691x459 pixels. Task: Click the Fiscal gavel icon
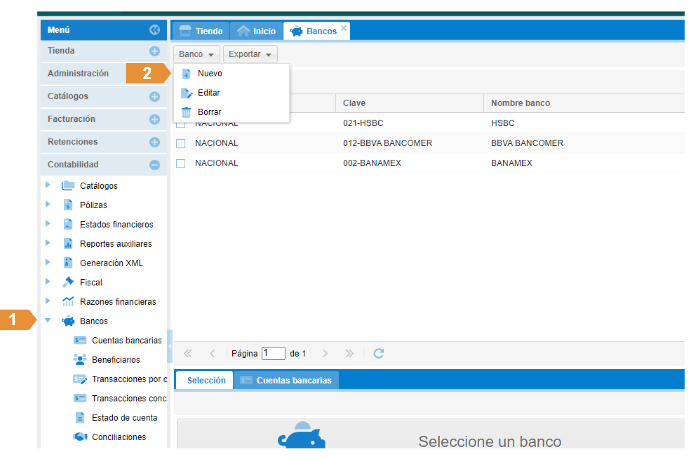coord(68,282)
